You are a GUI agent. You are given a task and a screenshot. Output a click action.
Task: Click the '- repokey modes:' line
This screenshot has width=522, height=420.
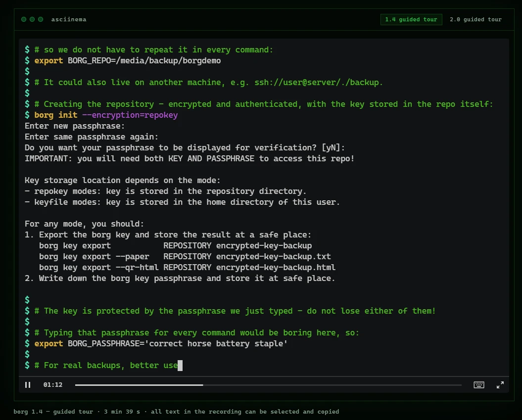(165, 191)
